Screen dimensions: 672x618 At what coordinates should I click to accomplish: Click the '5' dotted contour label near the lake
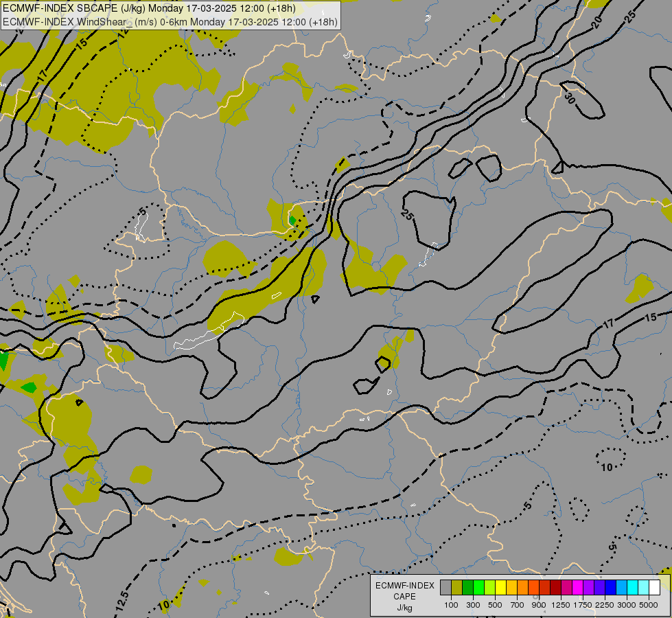142,211
